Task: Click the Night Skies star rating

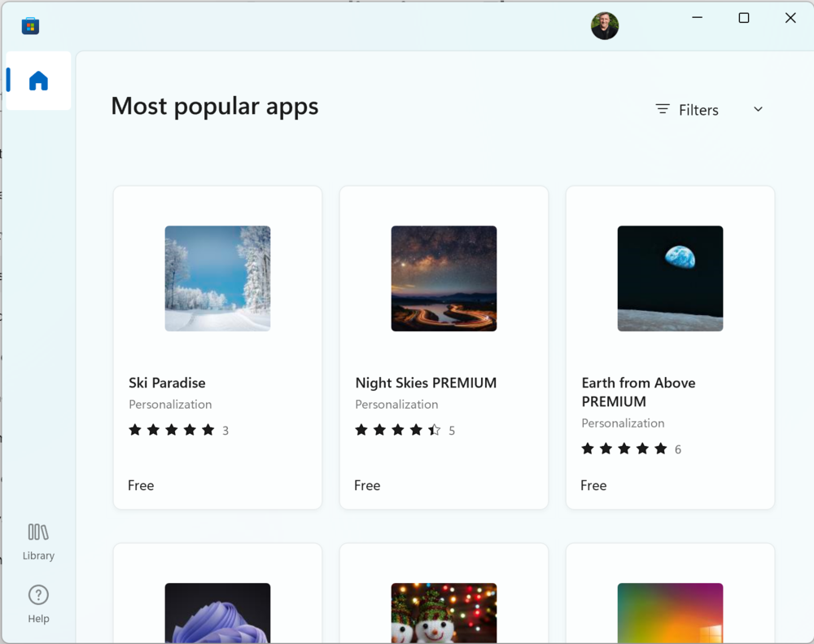Action: click(398, 430)
